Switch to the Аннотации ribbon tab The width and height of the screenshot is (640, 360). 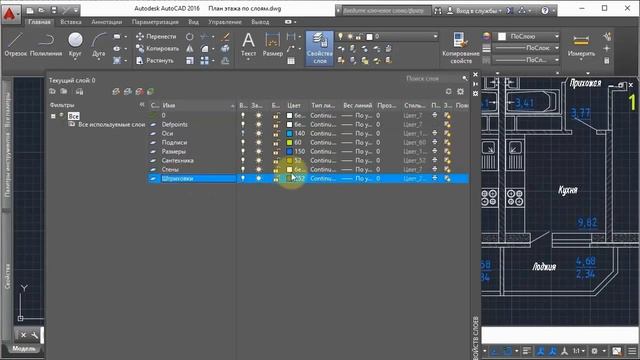coord(107,22)
